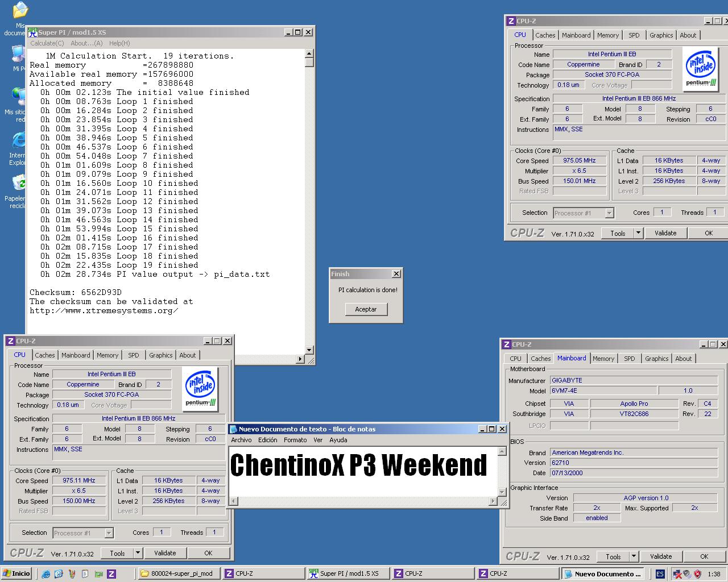Click the notepad sheet icon in Quick Launch
728x582 pixels.
[x=85, y=574]
